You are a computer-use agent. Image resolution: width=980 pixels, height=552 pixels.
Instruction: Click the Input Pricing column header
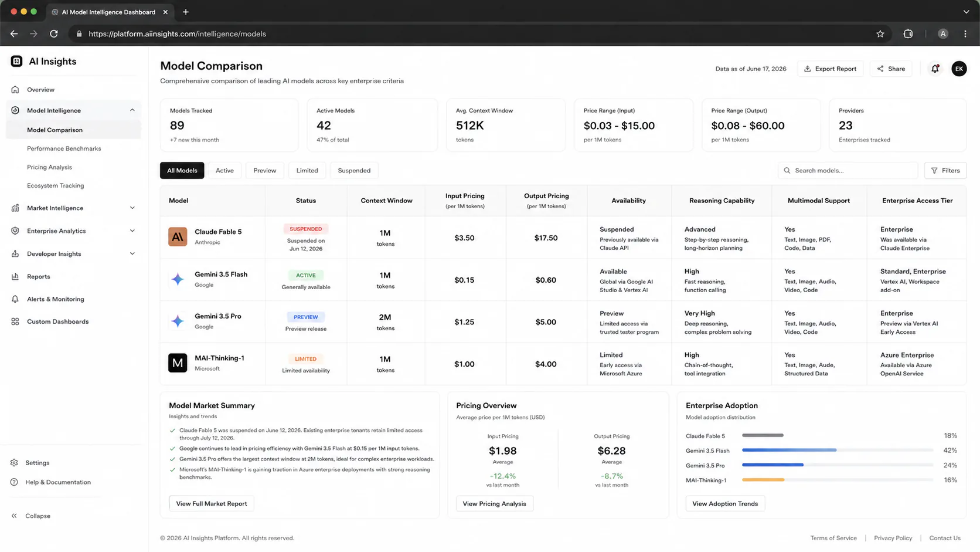[x=465, y=201]
